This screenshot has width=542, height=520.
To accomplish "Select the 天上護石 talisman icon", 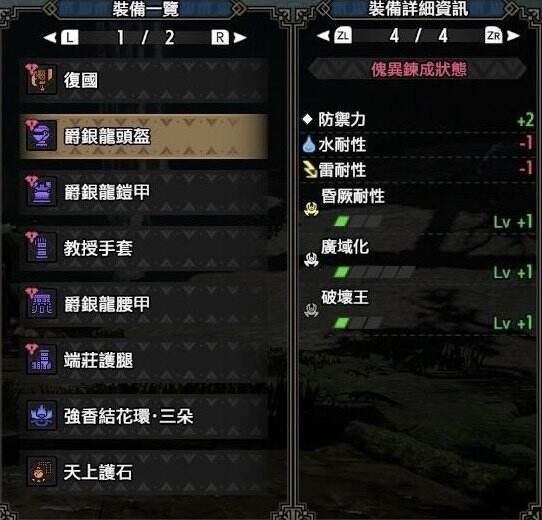I will pyautogui.click(x=42, y=471).
